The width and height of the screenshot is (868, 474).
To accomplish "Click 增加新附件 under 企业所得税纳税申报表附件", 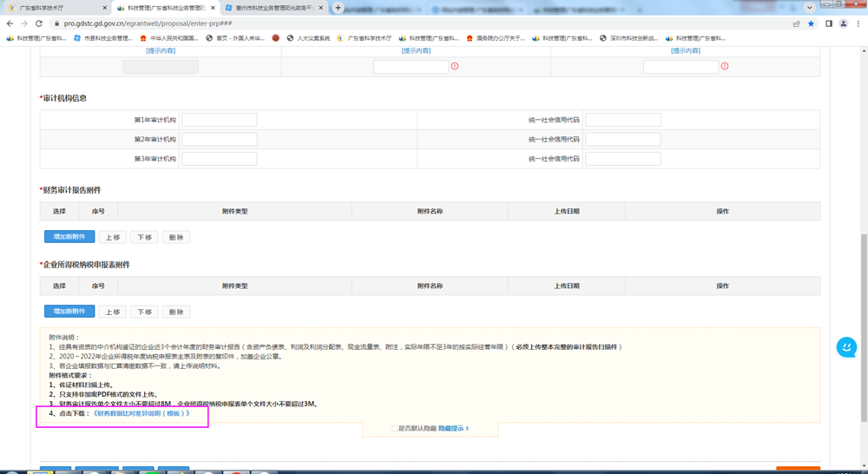I will 69,311.
